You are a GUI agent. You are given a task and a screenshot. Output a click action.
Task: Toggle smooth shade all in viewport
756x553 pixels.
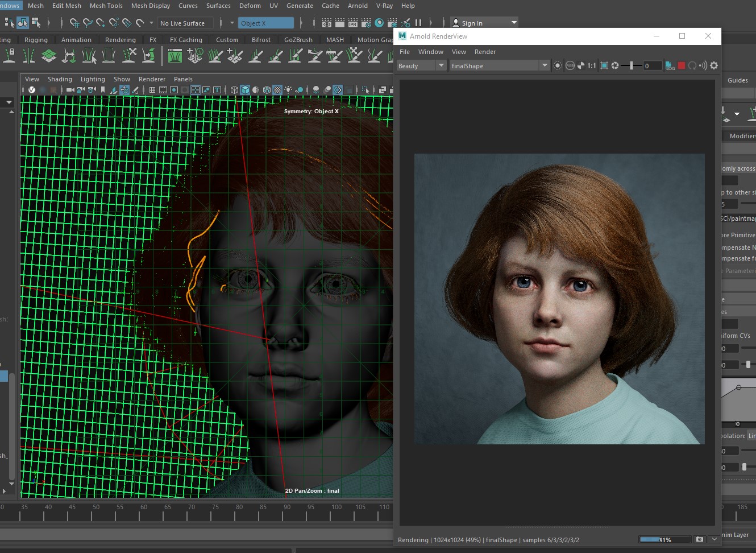point(245,90)
